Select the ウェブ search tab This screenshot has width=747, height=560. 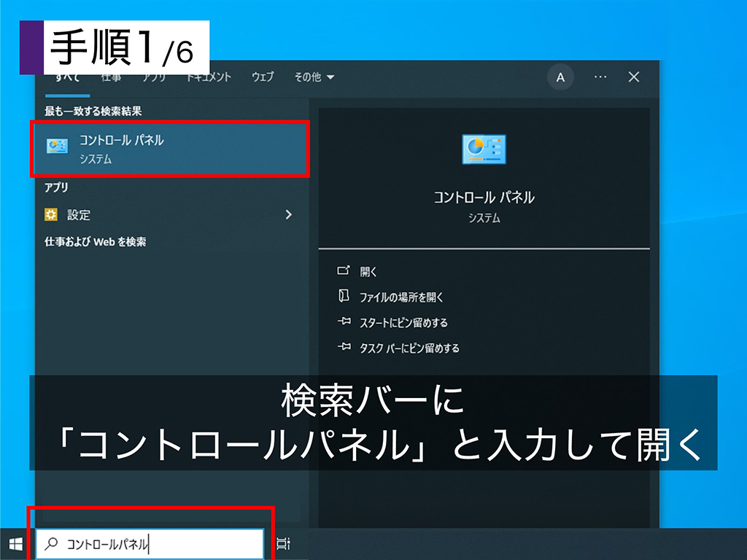point(261,77)
